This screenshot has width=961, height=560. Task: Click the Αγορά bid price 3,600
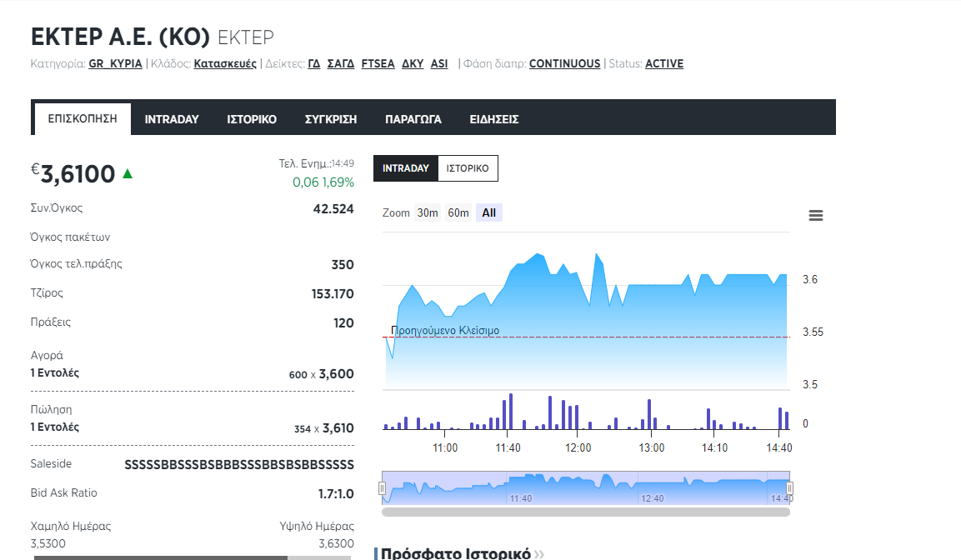pyautogui.click(x=337, y=373)
